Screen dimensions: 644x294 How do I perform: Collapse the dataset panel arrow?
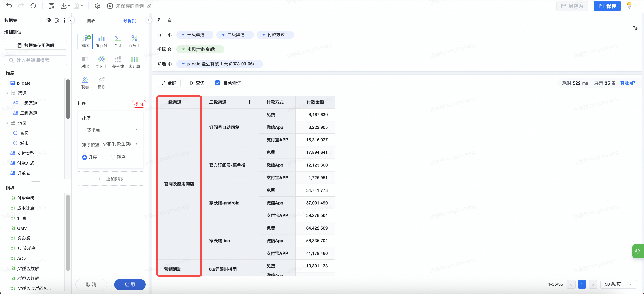[x=71, y=20]
